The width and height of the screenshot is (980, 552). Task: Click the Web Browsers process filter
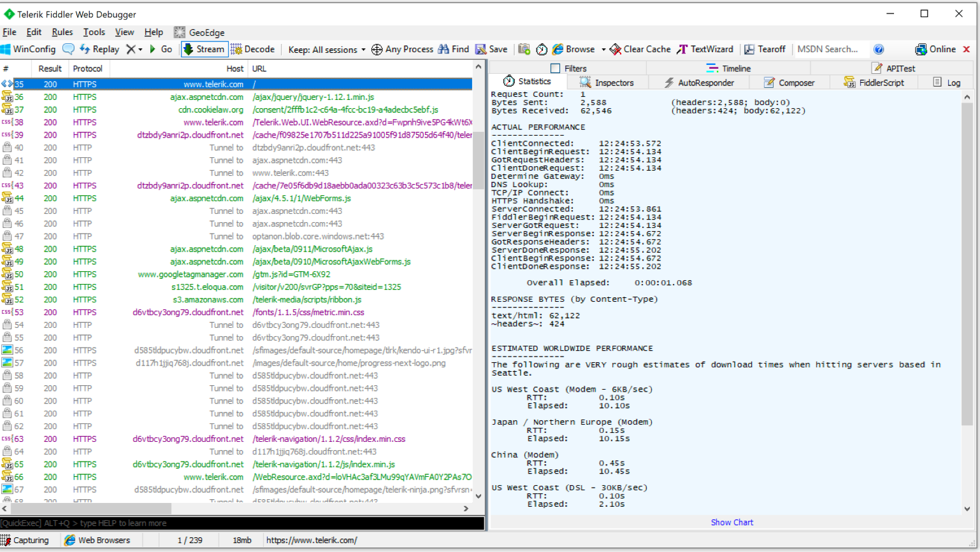[x=97, y=540]
